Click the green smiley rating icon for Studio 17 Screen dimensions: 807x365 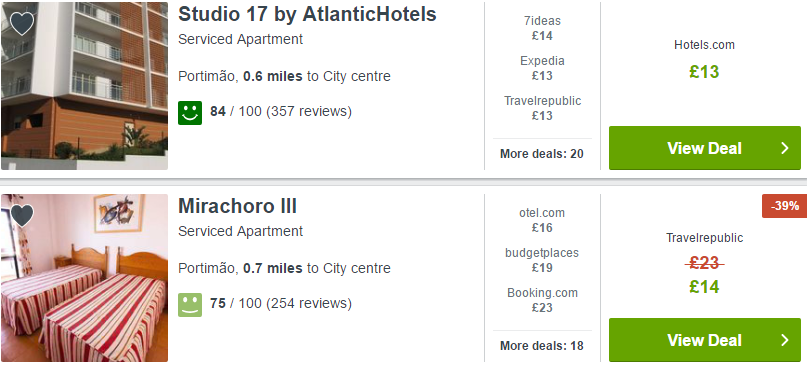click(190, 113)
